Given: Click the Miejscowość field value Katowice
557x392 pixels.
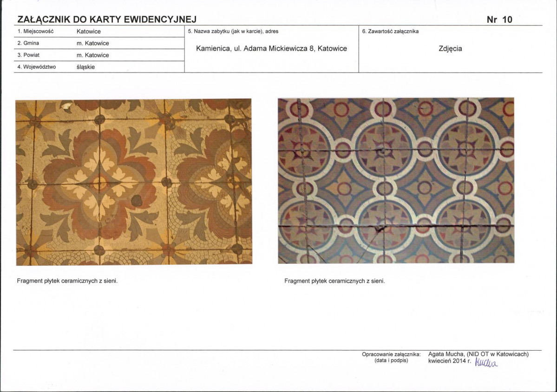Looking at the screenshot, I should pyautogui.click(x=89, y=31).
